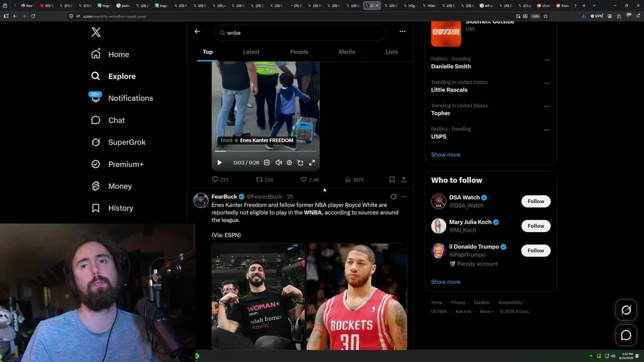Open the Little Rascals trending topic
644x362 pixels.
pyautogui.click(x=449, y=90)
